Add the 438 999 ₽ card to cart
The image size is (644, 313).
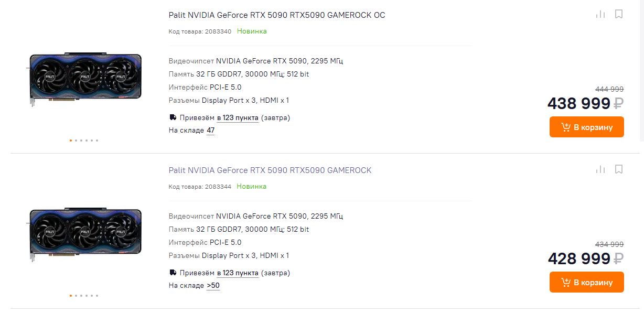586,127
